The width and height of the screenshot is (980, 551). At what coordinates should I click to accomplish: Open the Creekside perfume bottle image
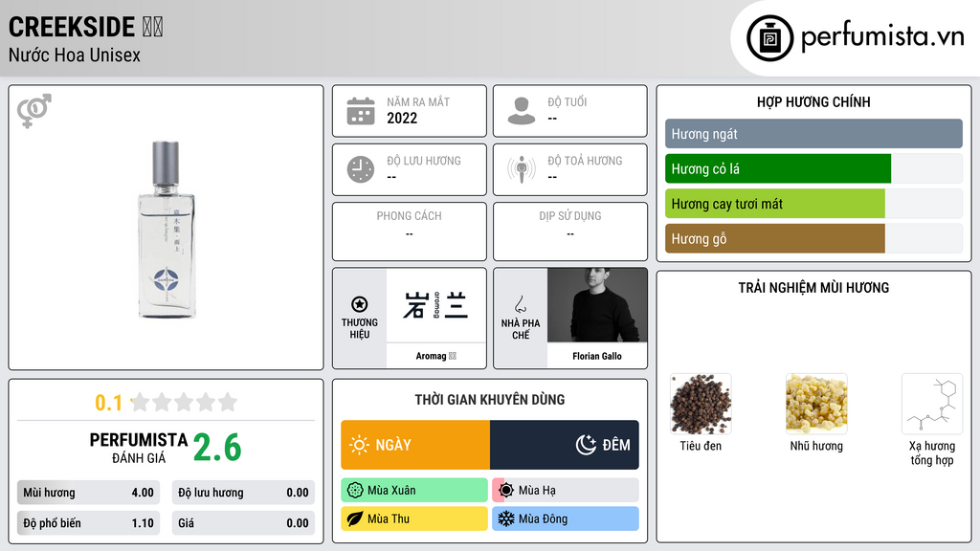tap(167, 230)
